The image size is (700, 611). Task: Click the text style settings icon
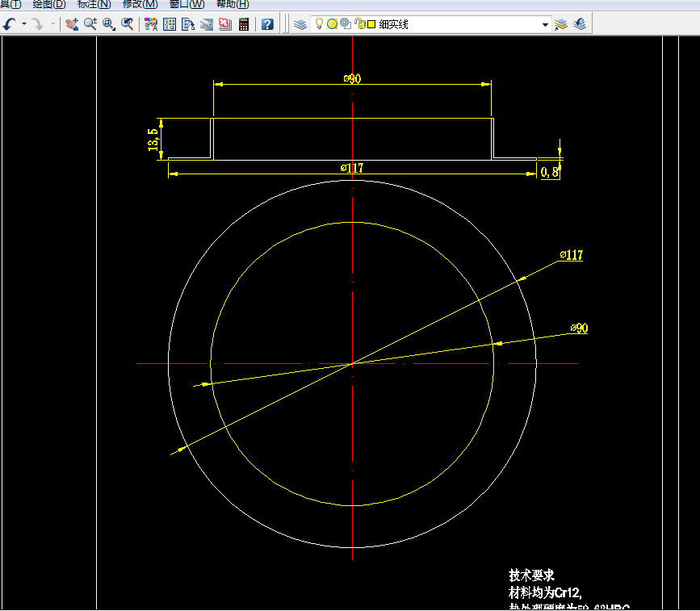click(x=149, y=23)
